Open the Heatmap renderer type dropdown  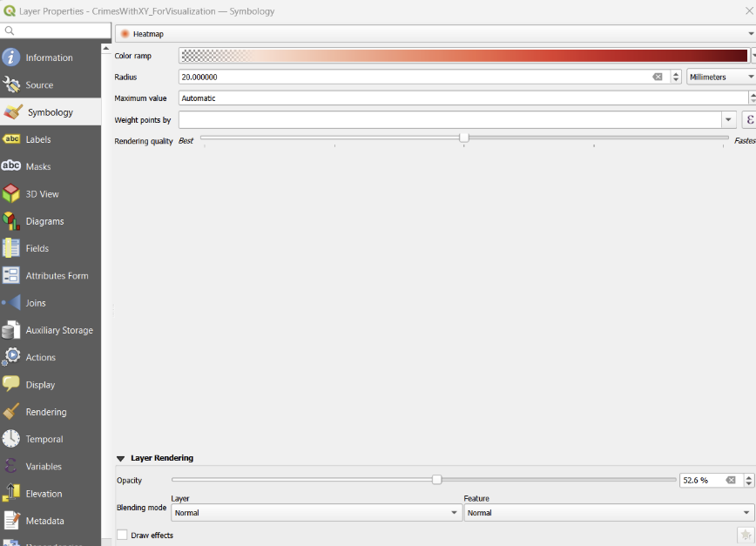(434, 34)
